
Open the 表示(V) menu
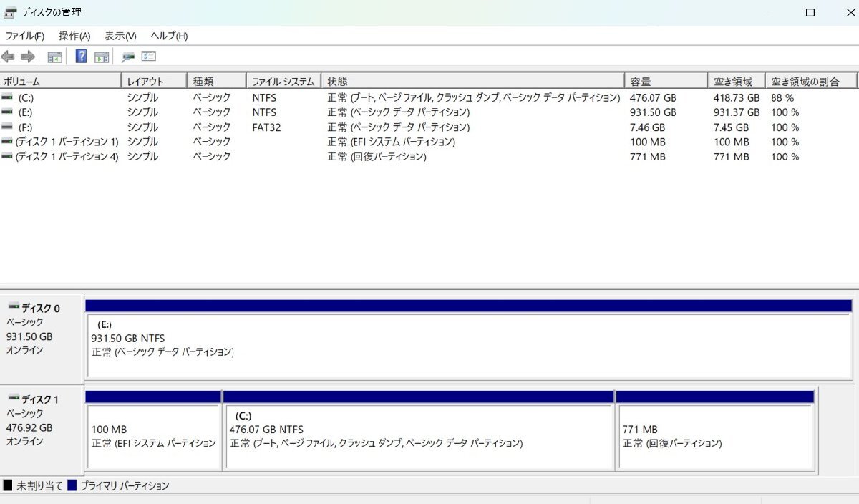click(x=120, y=36)
